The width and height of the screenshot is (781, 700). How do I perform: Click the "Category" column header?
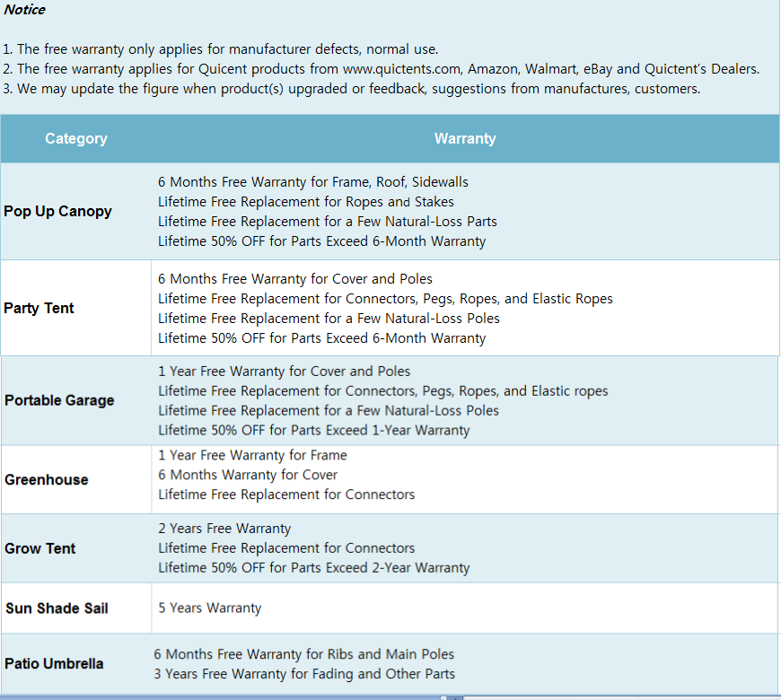pos(76,138)
